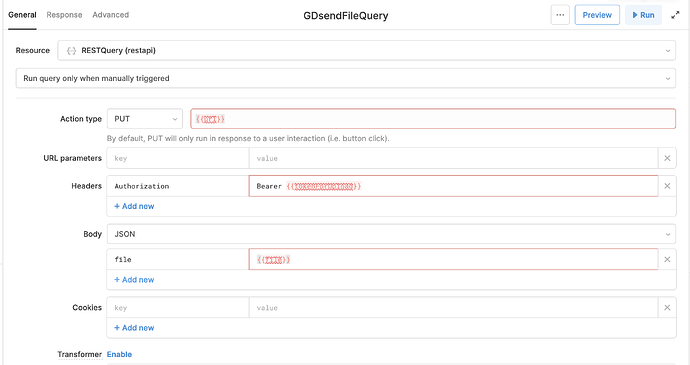Viewport: 690px width, 365px height.
Task: Enable the Transformer
Action: pos(119,354)
